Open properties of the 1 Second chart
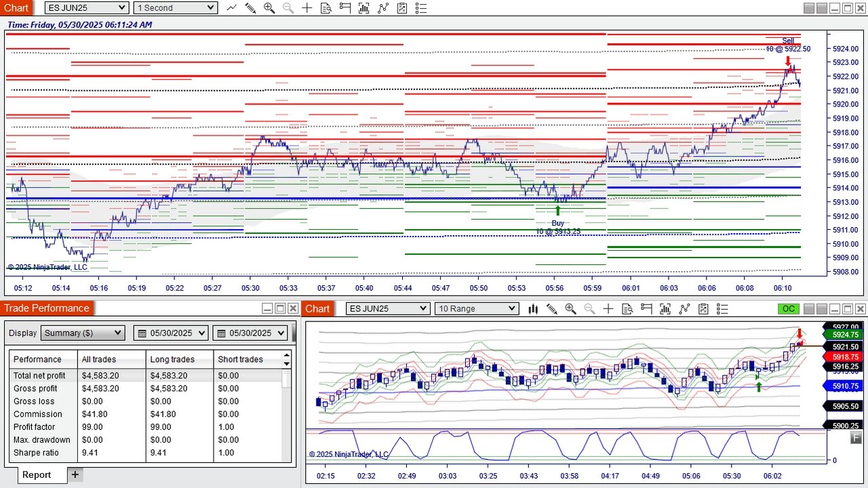The image size is (868, 488). (421, 7)
